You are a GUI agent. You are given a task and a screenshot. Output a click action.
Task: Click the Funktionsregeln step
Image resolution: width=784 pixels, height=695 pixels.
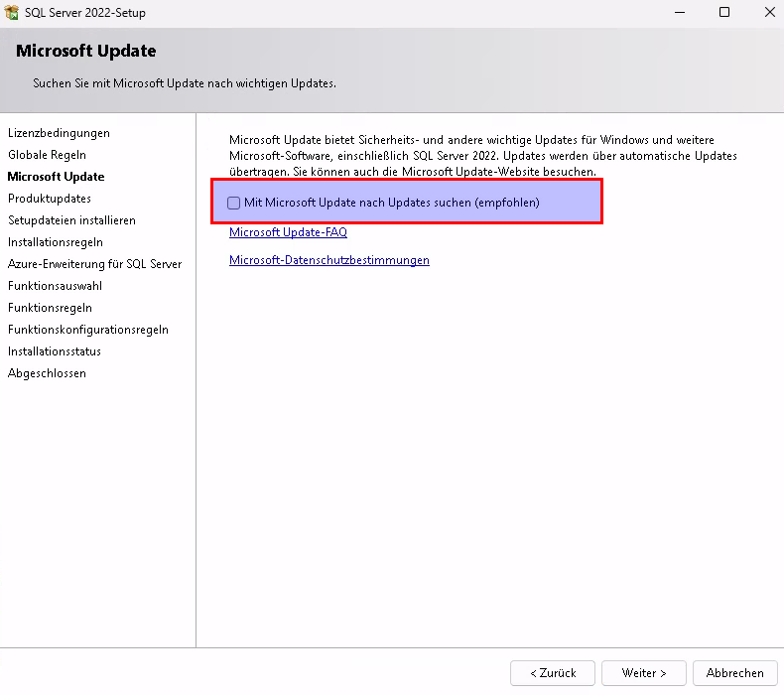[x=50, y=308]
